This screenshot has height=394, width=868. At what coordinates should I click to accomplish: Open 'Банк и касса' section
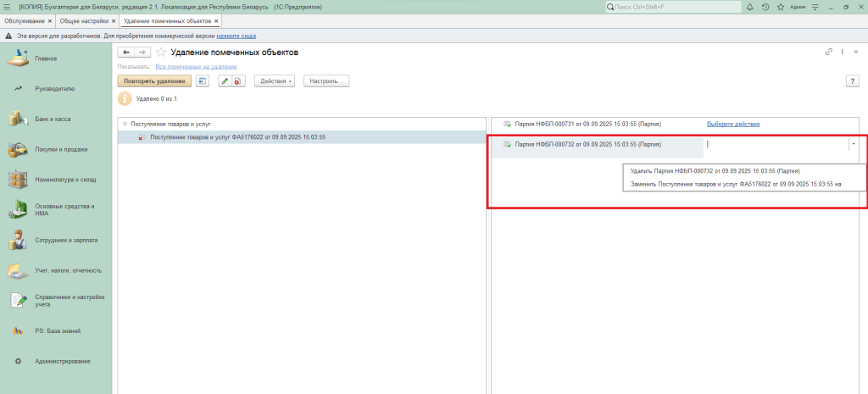point(53,119)
